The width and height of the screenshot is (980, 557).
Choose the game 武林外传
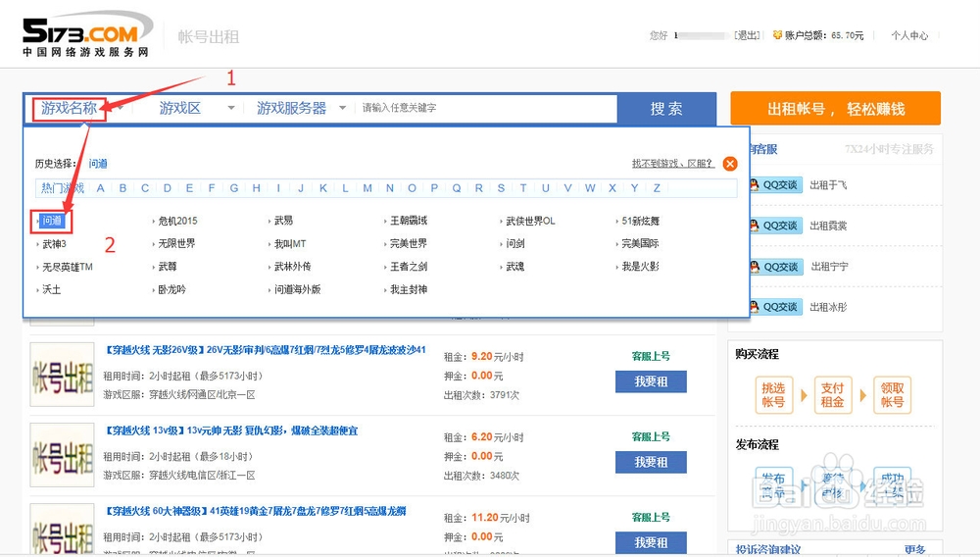[292, 267]
